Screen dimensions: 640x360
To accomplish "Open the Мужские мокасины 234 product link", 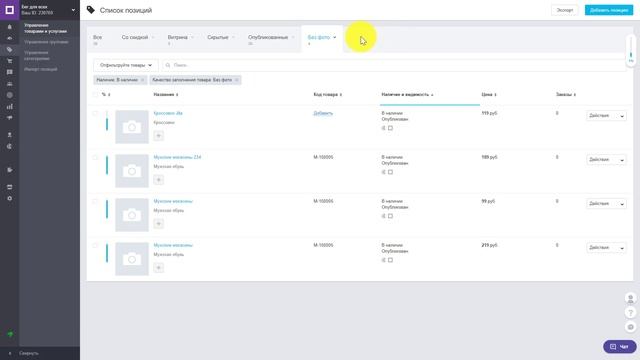I will 178,157.
